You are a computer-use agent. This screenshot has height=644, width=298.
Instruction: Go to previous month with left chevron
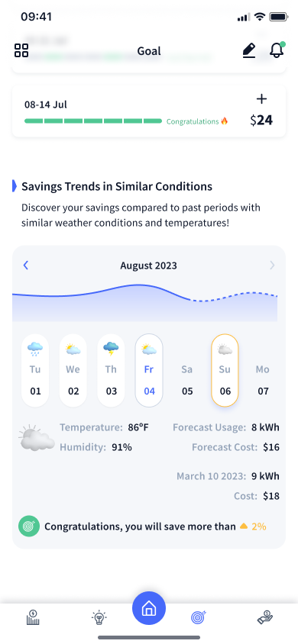pyautogui.click(x=26, y=266)
